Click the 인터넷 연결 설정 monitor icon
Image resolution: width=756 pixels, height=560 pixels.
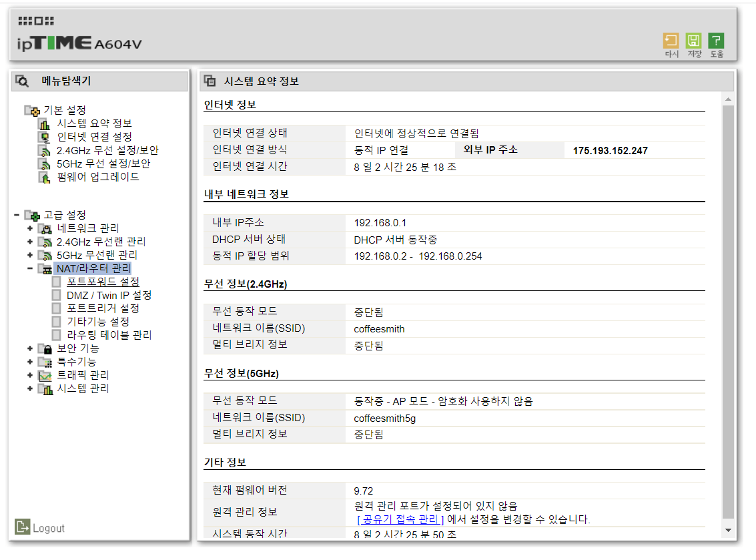[45, 137]
